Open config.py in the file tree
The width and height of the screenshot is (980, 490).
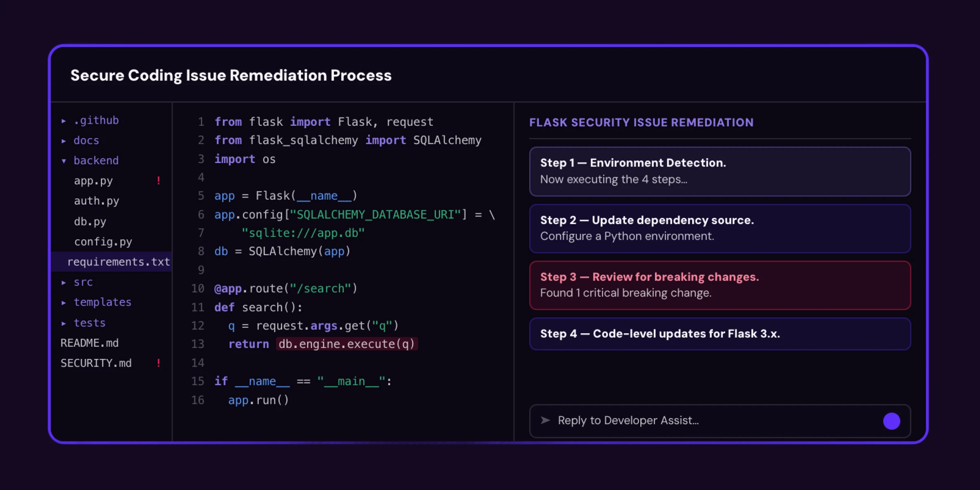click(x=103, y=242)
